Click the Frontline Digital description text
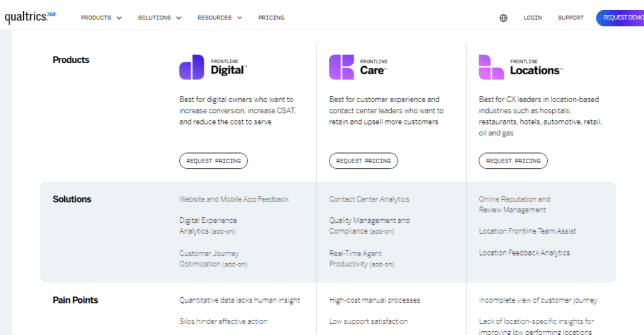Screen dimensions: 644x335 pos(237,111)
